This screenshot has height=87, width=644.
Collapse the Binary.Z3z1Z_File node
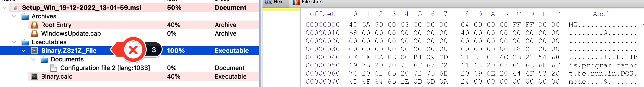(24, 51)
